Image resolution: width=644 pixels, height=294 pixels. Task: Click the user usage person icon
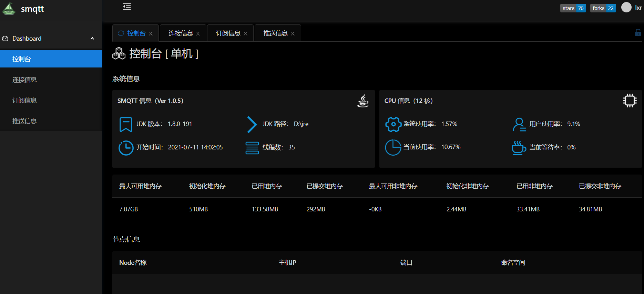point(519,124)
